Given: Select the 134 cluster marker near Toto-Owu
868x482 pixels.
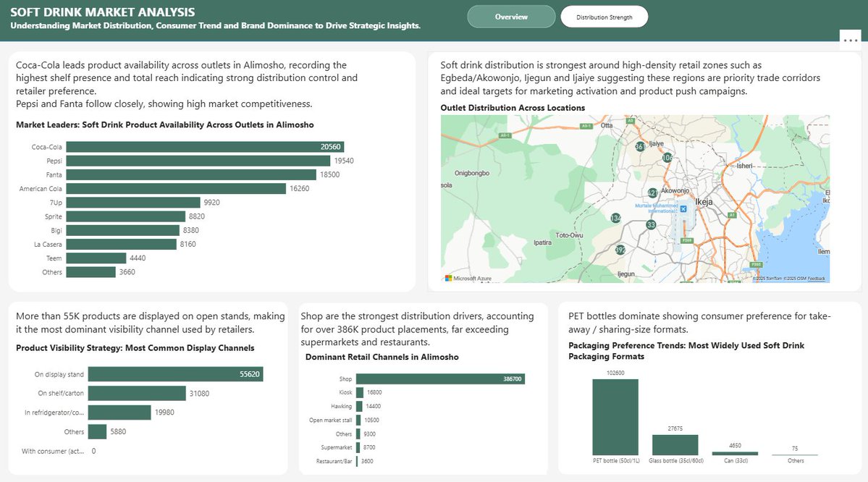Looking at the screenshot, I should click(615, 218).
